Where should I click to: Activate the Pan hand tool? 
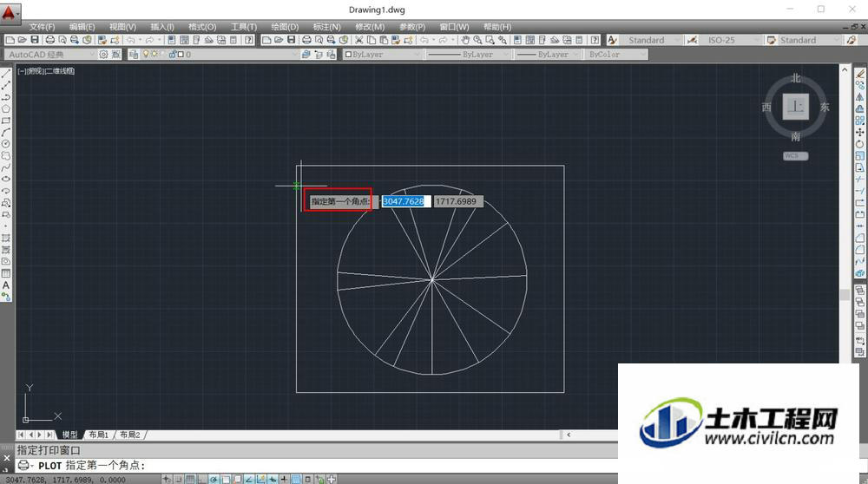[465, 40]
